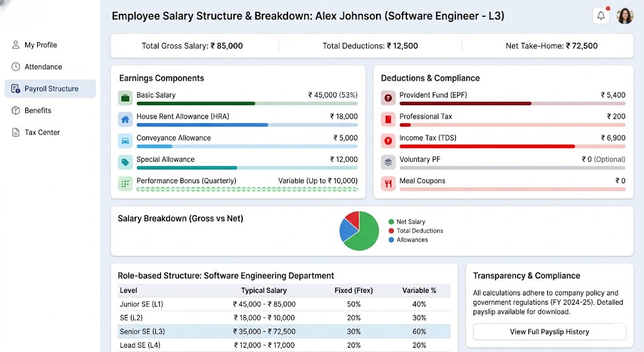Screen dimensions: 644x352
Task: Click the Fixed (Ftex) column header
Action: click(353, 290)
